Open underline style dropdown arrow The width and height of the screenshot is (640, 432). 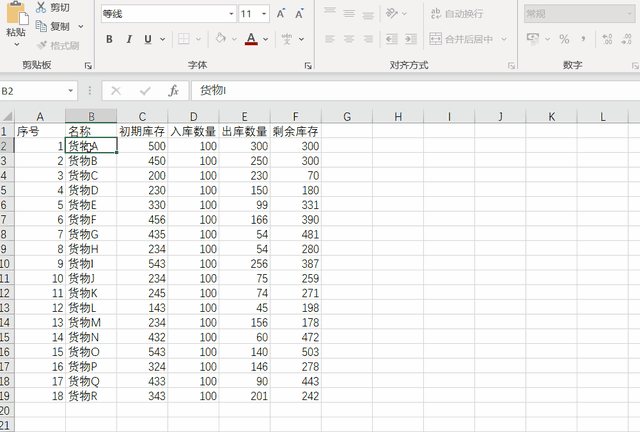click(162, 39)
